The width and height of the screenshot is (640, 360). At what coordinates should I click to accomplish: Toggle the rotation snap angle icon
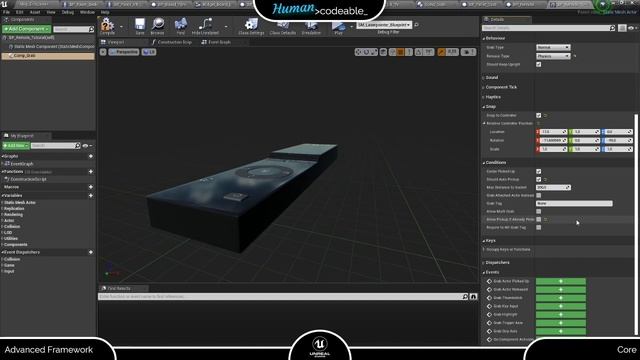pos(418,52)
